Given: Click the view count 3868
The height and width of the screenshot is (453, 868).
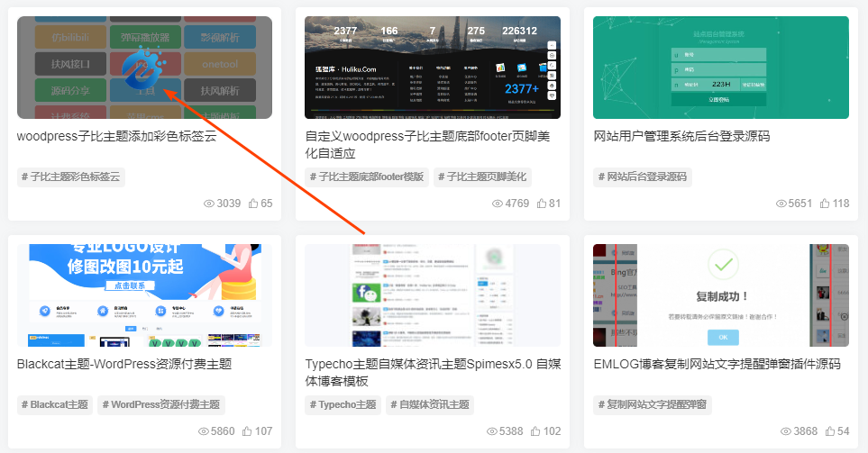Looking at the screenshot, I should point(806,431).
